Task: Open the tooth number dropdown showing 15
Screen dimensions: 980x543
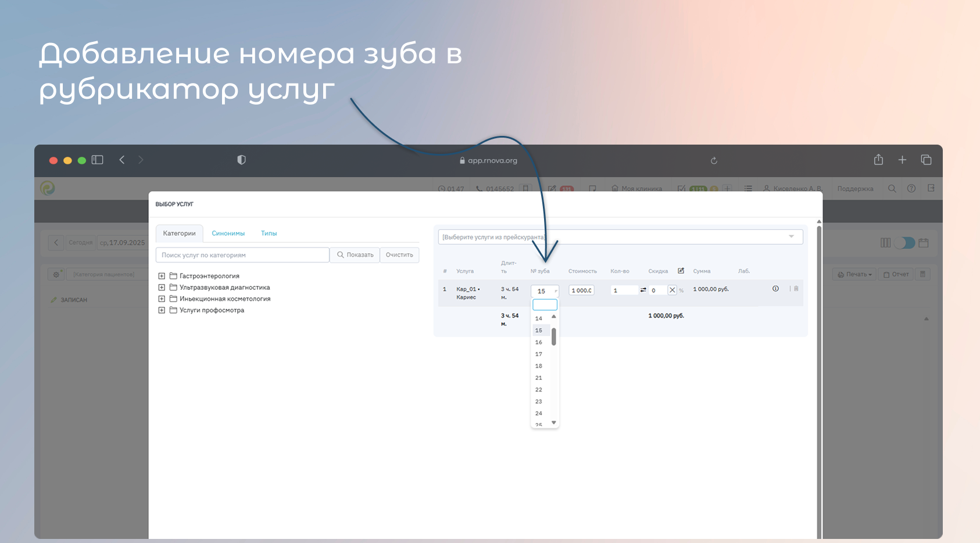Action: pyautogui.click(x=545, y=291)
